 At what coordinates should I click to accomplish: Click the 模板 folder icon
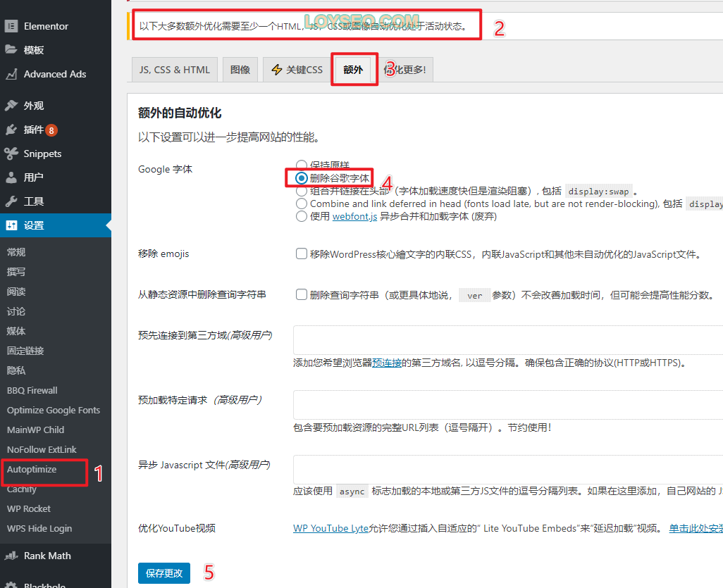click(11, 50)
